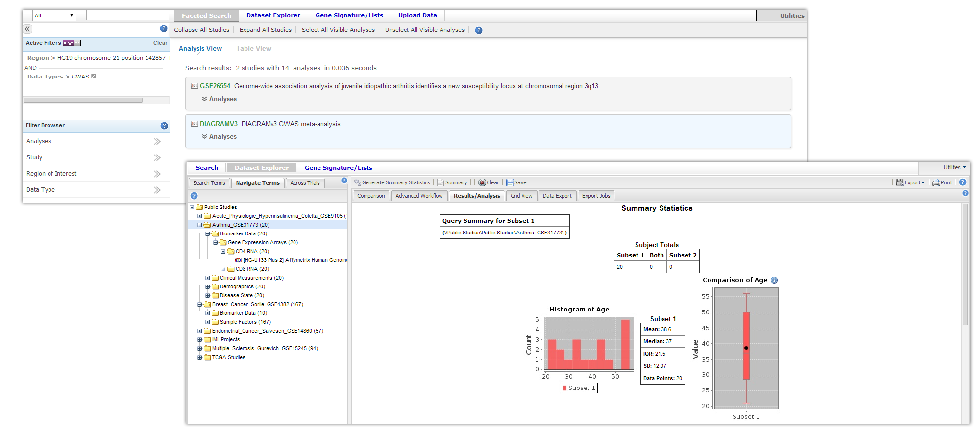Expand Analyses under DIAGRAMV3 study
This screenshot has height=441, width=980.
click(219, 137)
